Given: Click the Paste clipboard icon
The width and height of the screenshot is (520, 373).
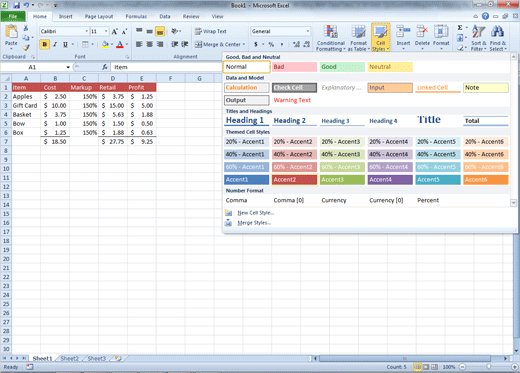Looking at the screenshot, I should (11, 32).
